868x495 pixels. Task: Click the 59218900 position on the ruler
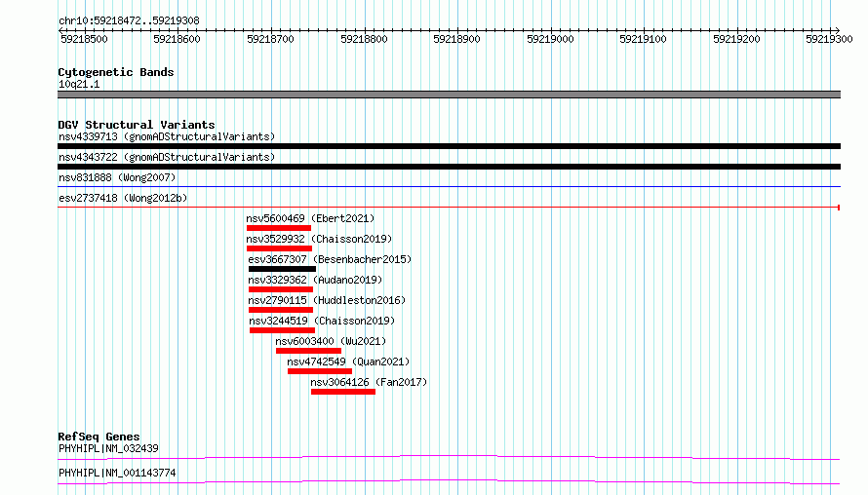coord(456,39)
